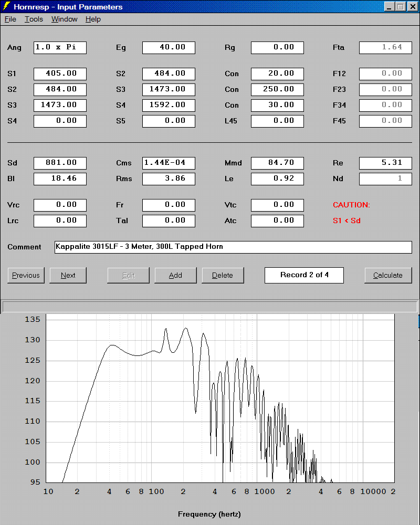Select the Con length field with 250.00
Image resolution: width=420 pixels, height=525 pixels.
tap(277, 89)
